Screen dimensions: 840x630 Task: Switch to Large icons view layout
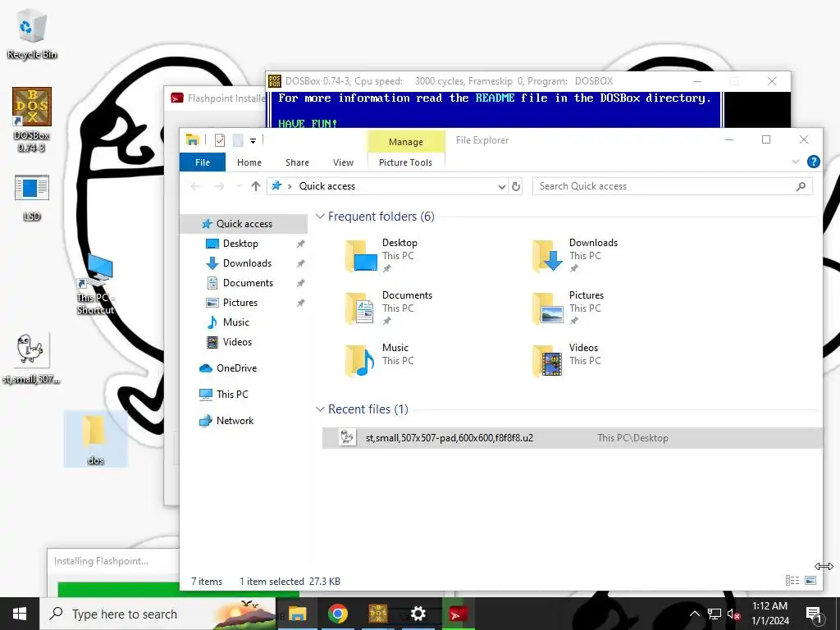pyautogui.click(x=810, y=580)
